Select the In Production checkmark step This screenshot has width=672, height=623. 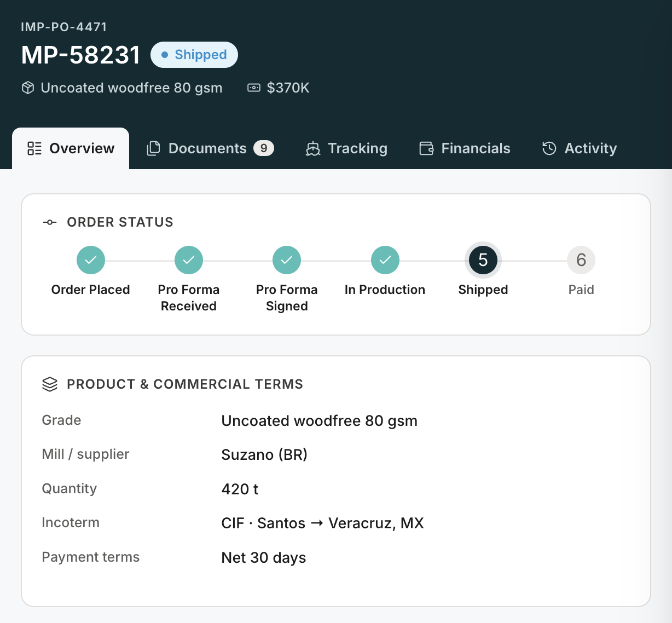[385, 260]
